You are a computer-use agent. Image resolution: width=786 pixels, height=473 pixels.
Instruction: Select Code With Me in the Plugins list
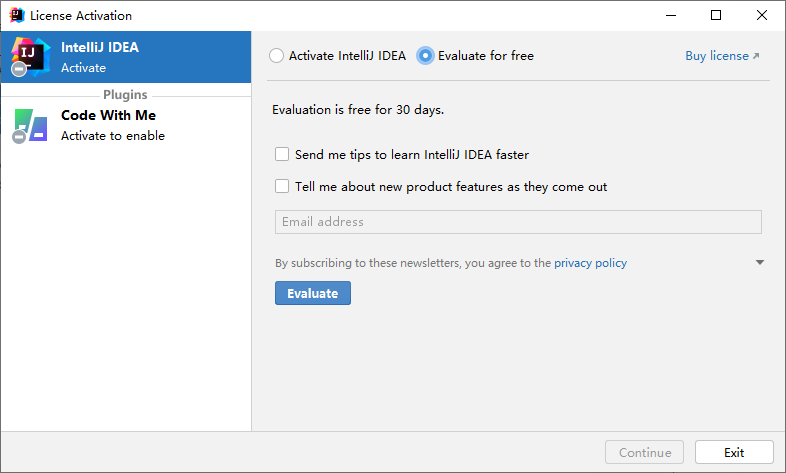coord(126,125)
